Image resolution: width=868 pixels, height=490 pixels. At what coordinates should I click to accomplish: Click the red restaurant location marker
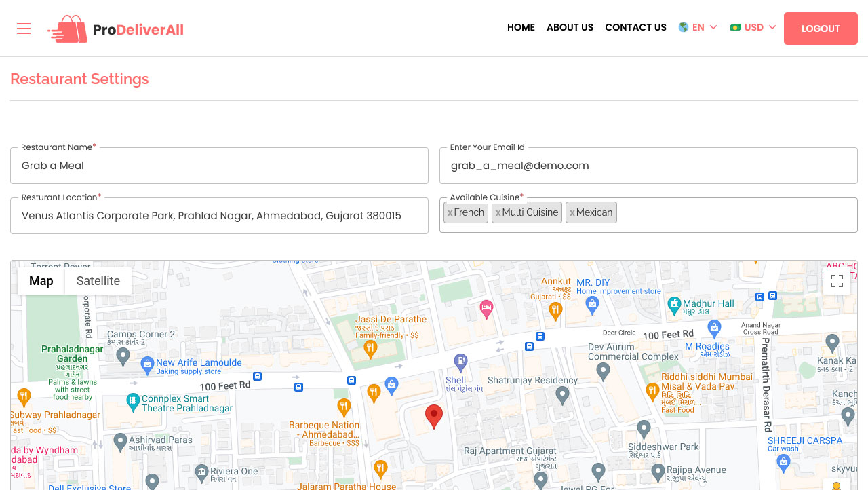[x=434, y=416]
